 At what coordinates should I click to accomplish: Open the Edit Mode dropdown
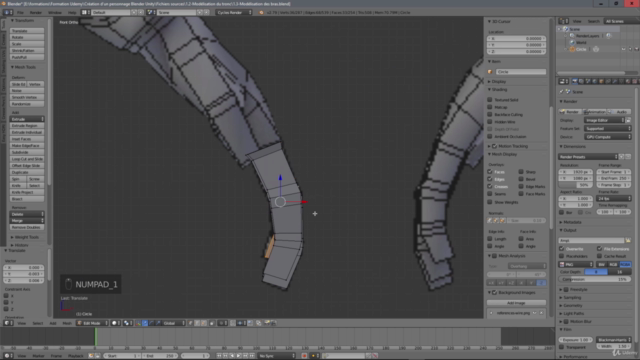(93, 323)
